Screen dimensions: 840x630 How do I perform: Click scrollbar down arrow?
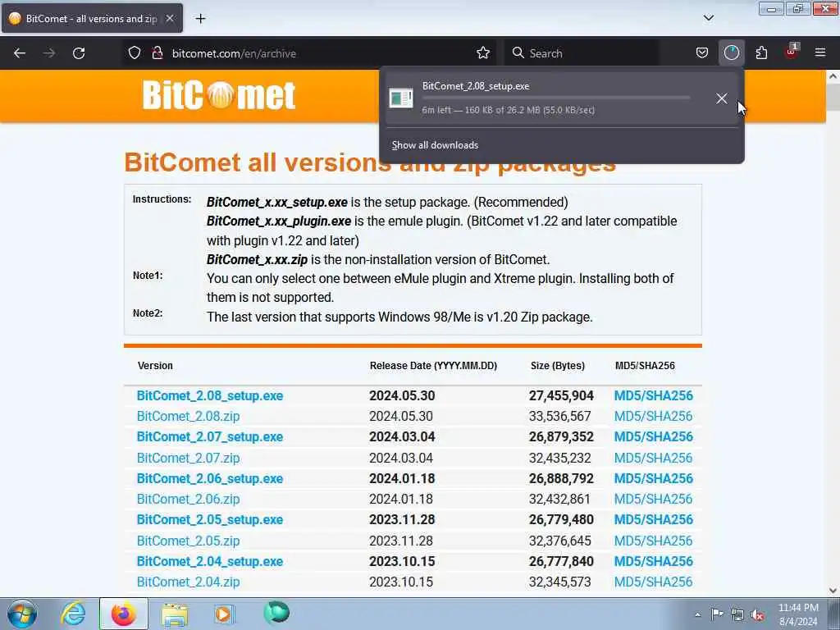[x=833, y=591]
